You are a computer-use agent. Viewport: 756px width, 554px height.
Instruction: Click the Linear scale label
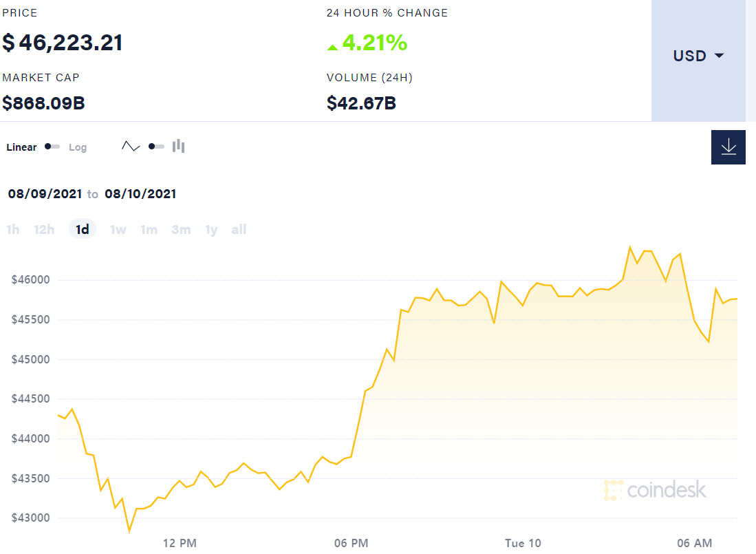coord(21,147)
